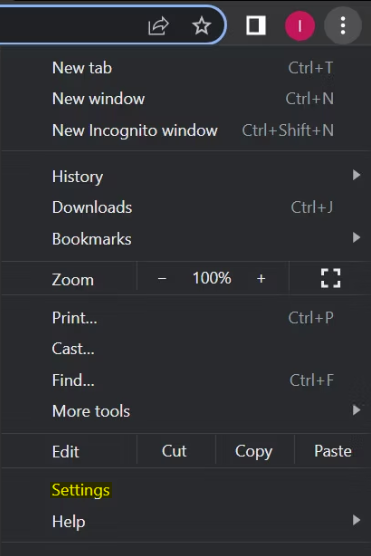Viewport: 371px width, 556px height.
Task: Open the profile avatar with letter I
Action: click(x=300, y=26)
